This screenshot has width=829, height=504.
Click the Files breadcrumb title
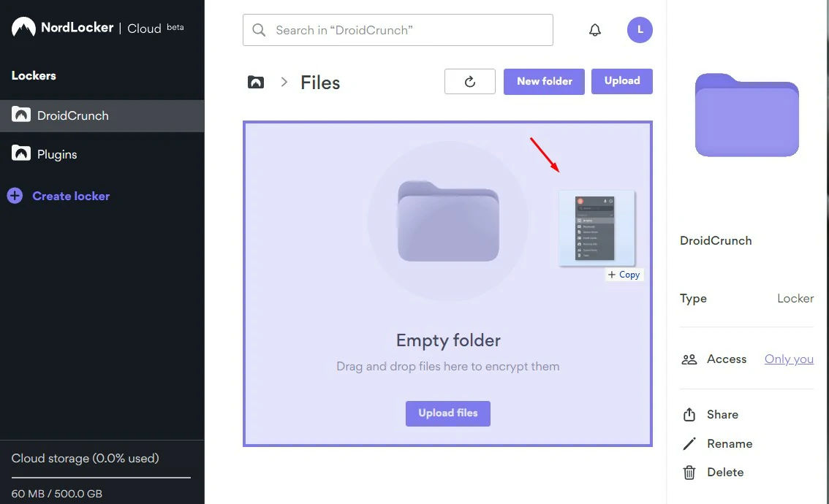coord(320,83)
